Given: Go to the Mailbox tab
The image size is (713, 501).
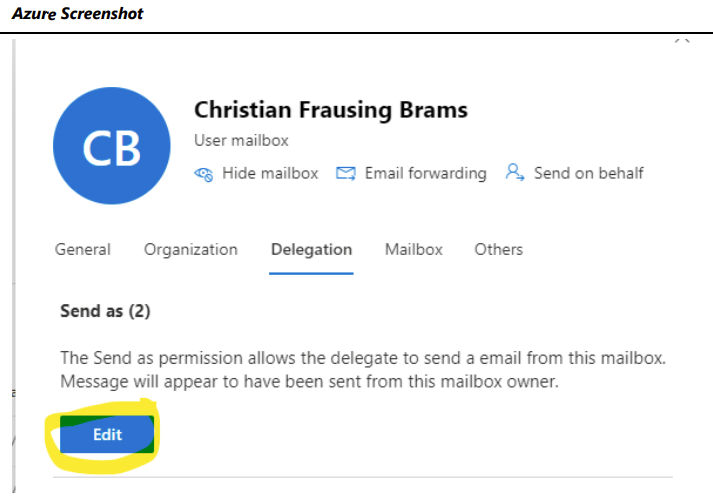Looking at the screenshot, I should 414,250.
